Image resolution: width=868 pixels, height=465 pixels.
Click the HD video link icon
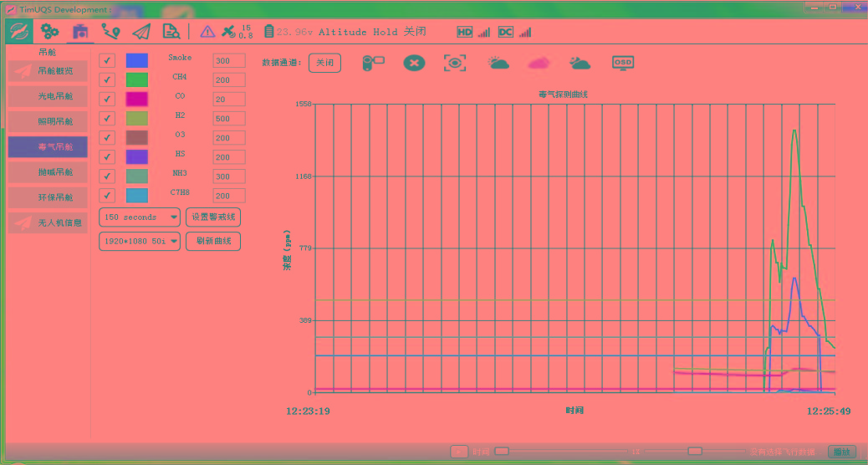coord(465,32)
